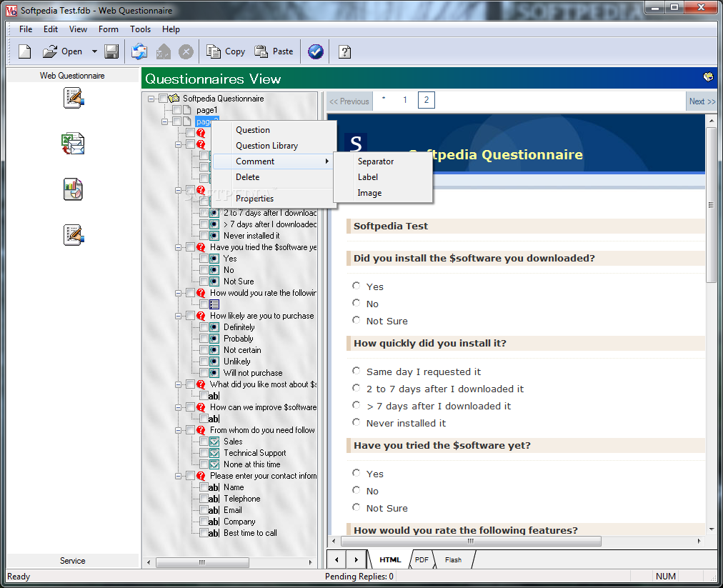This screenshot has height=588, width=723.
Task: Select Not Sure under 'Did you install'
Action: coord(356,320)
